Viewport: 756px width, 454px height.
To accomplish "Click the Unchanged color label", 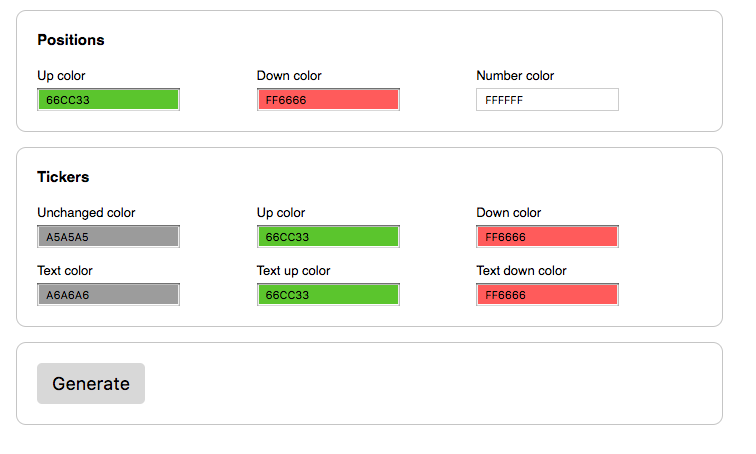I will pos(86,213).
